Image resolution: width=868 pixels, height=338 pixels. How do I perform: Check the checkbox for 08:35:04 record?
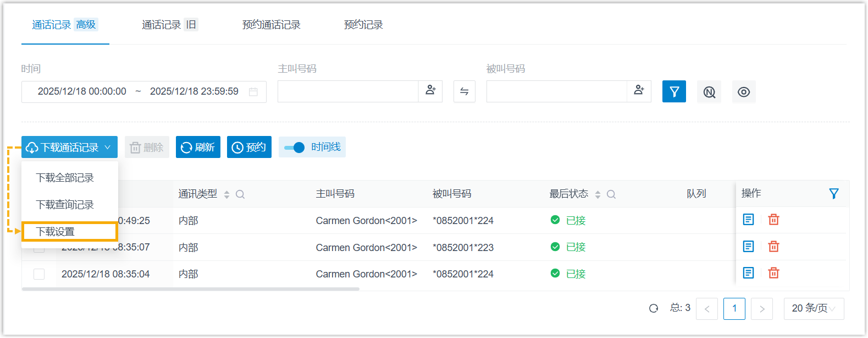coord(39,274)
